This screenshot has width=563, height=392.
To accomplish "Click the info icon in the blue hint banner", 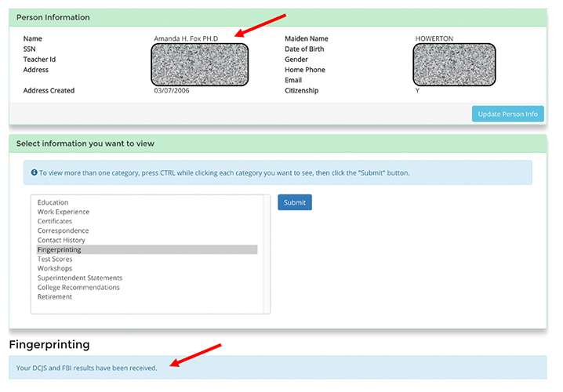I will coord(35,172).
